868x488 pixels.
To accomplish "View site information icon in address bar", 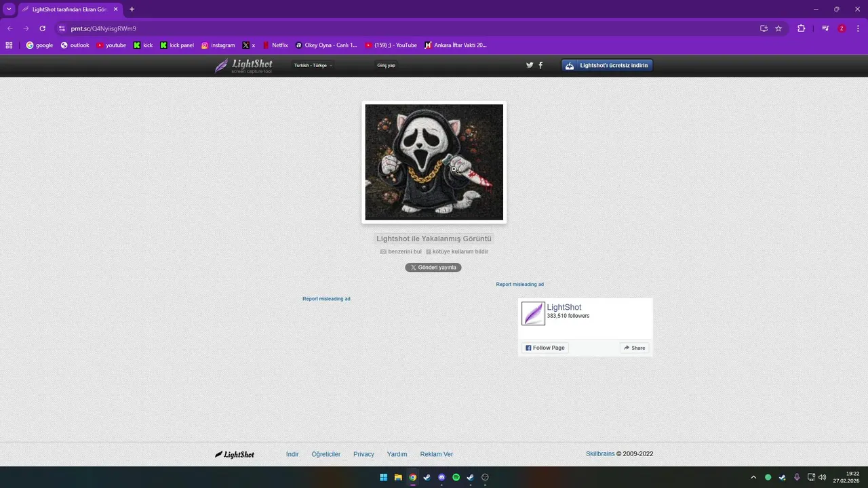I will pos(62,28).
